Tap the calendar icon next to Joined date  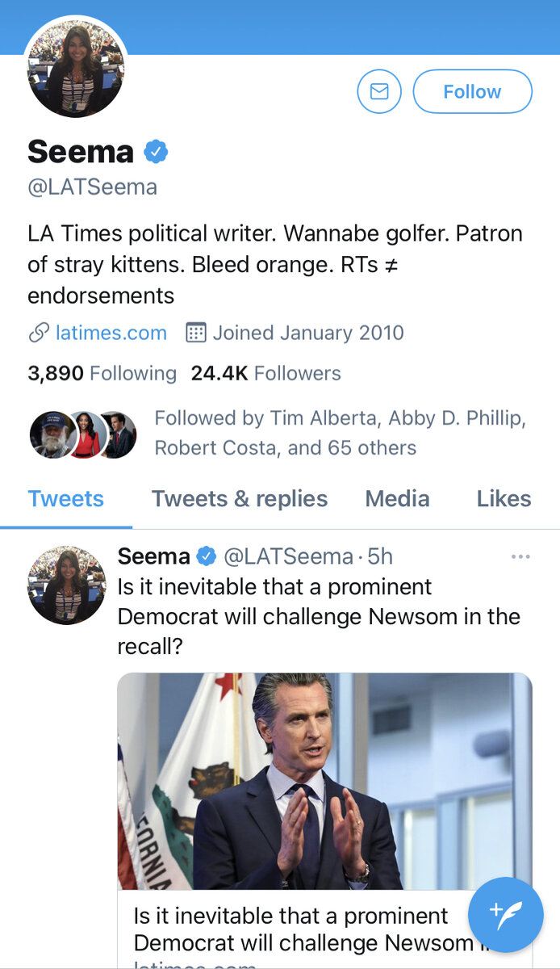coord(196,333)
